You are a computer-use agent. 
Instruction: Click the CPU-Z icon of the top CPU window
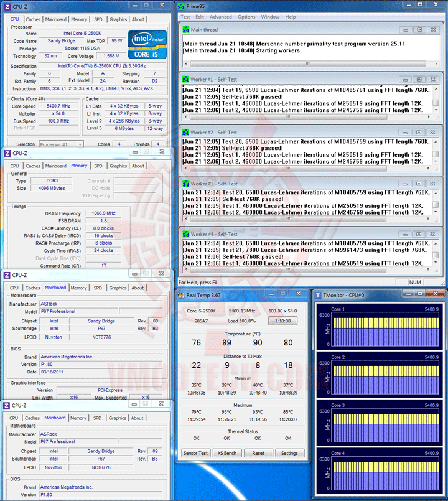7,6
